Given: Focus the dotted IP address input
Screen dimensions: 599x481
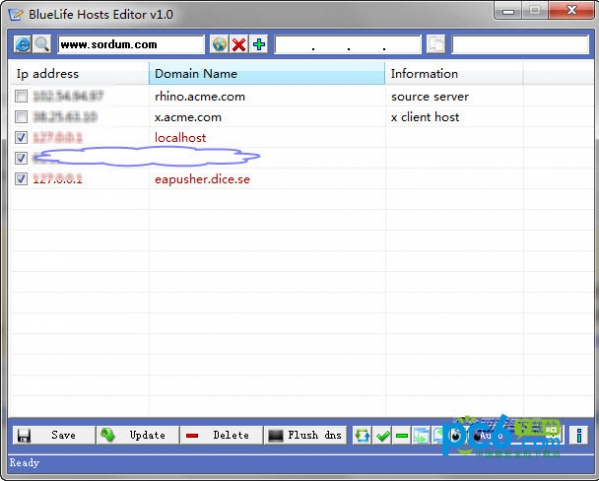Looking at the screenshot, I should point(348,44).
